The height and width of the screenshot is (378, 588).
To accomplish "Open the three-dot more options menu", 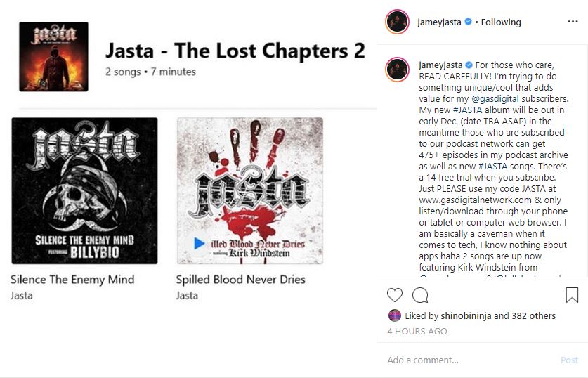I will click(x=573, y=22).
